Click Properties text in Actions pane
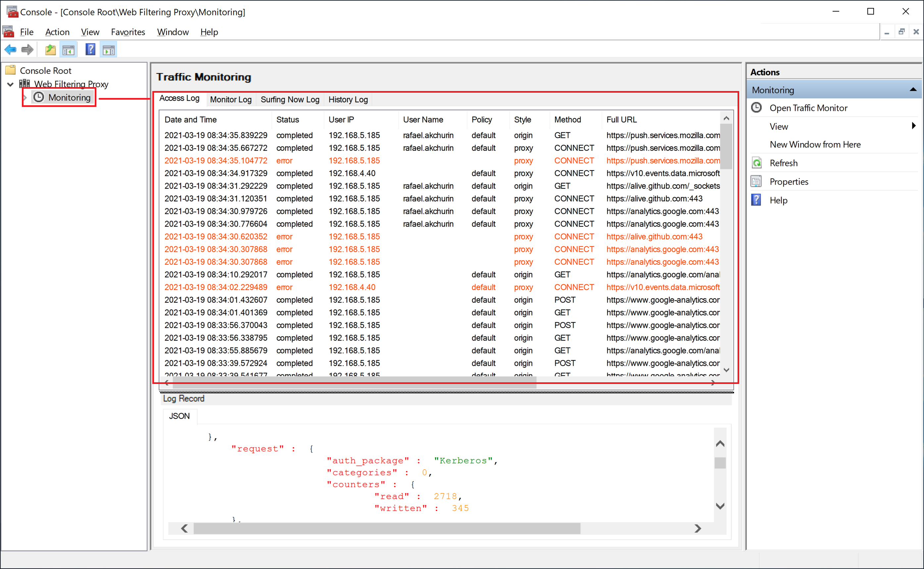 coord(789,182)
